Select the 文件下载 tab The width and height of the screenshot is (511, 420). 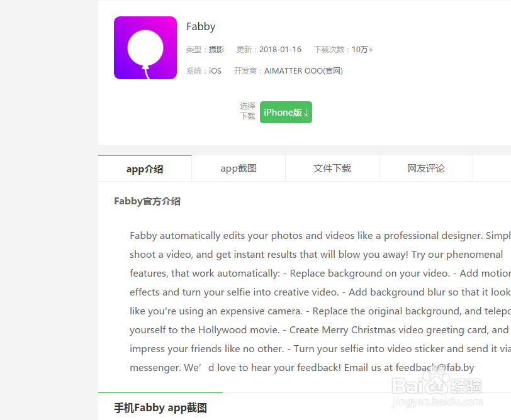[332, 169]
